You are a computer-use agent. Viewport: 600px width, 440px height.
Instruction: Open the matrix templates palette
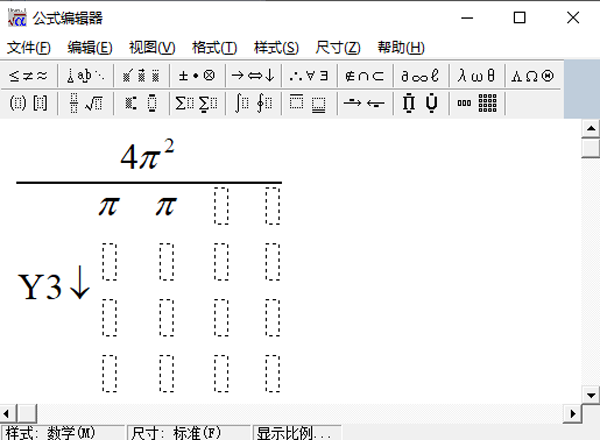pos(476,103)
